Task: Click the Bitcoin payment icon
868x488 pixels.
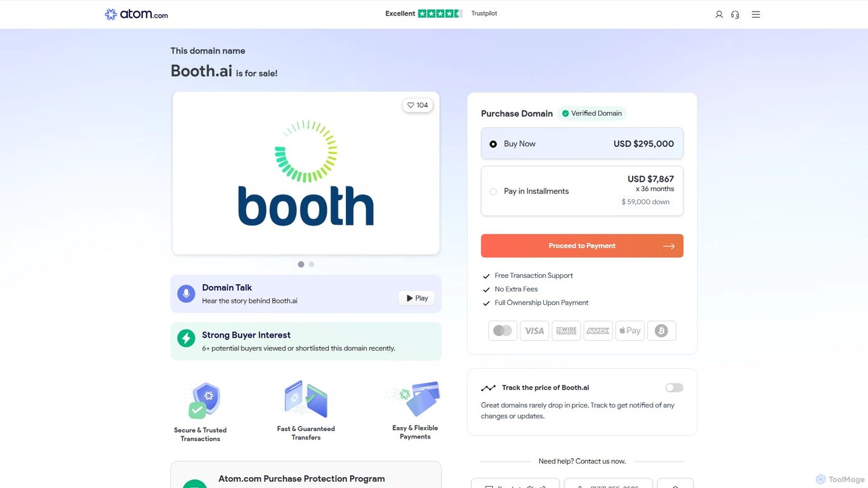Action: (662, 331)
